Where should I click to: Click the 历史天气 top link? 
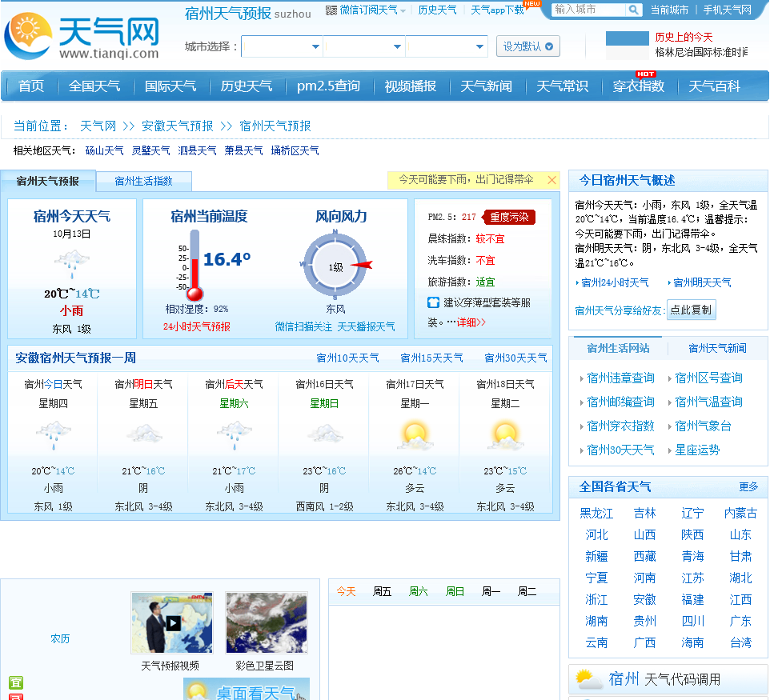click(x=437, y=10)
